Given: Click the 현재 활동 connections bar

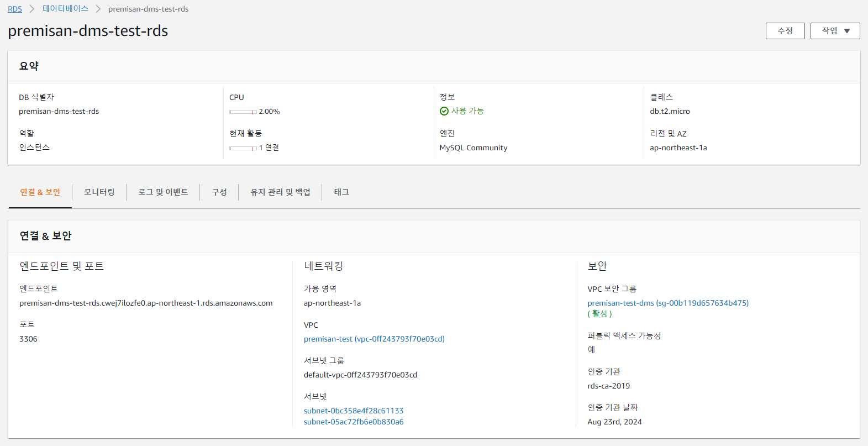Looking at the screenshot, I should 243,148.
